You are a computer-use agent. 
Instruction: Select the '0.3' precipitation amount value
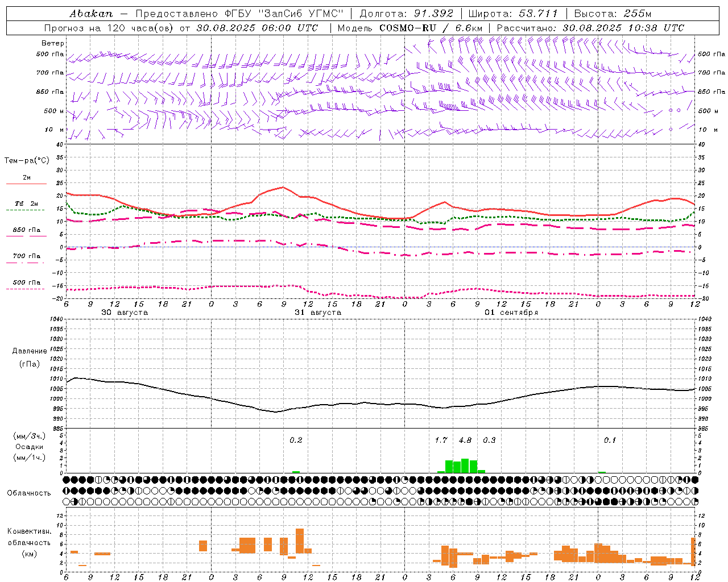pos(489,440)
